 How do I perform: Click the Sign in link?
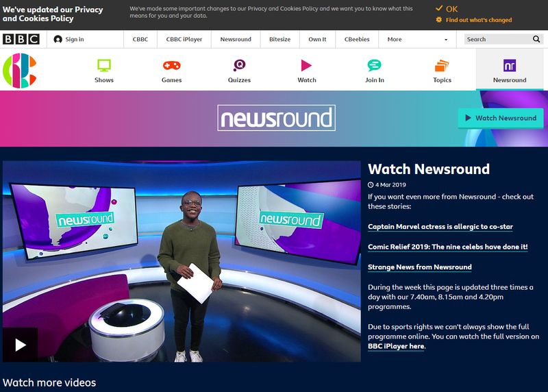click(75, 39)
